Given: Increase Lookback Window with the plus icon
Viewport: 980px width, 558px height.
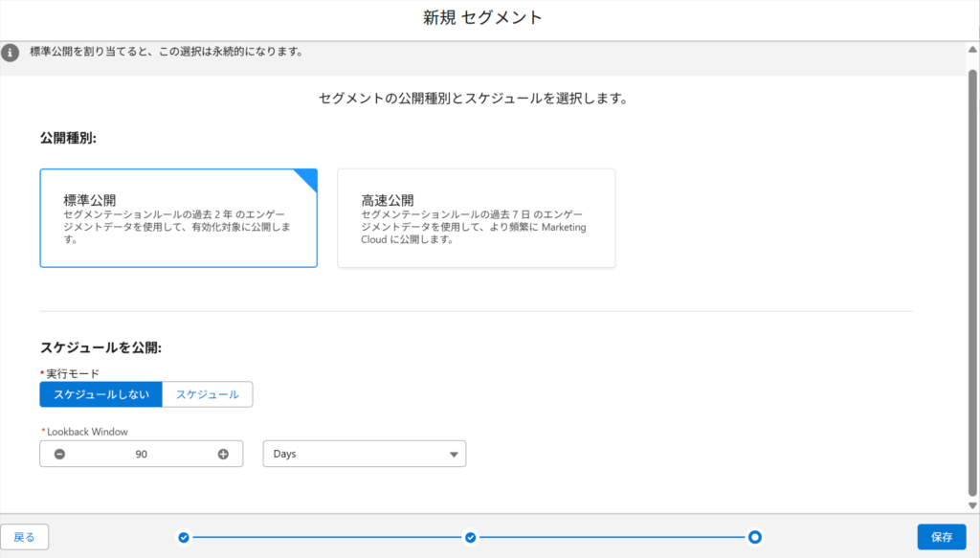Looking at the screenshot, I should point(223,455).
